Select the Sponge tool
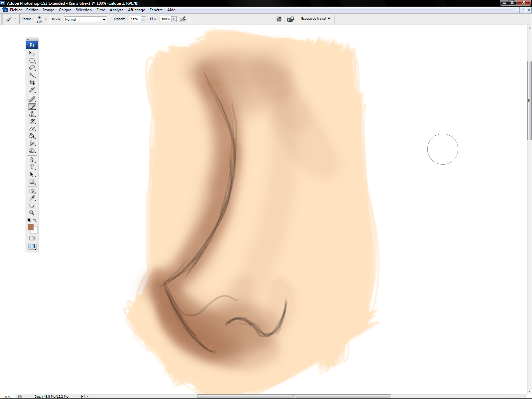The image size is (532, 399). [32, 151]
